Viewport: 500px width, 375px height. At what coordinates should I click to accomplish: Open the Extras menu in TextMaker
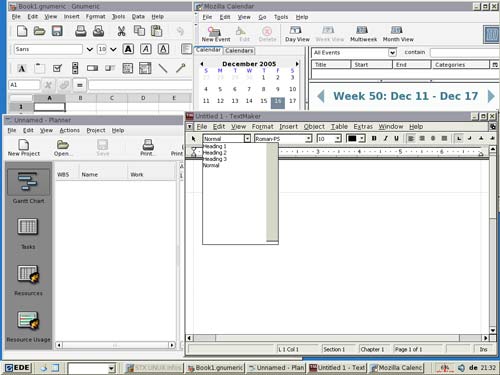(x=363, y=127)
